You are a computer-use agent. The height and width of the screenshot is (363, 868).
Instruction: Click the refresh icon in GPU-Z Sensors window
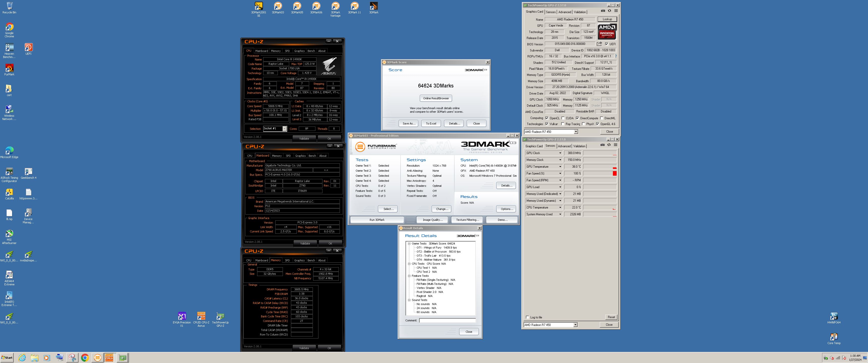click(x=609, y=145)
